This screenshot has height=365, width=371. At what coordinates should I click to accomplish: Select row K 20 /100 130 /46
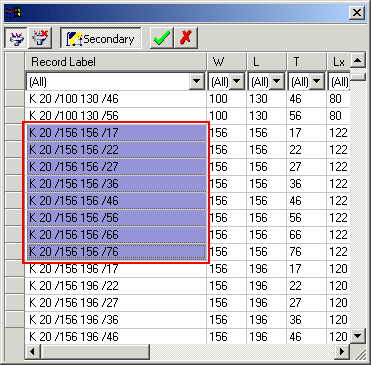coord(115,99)
